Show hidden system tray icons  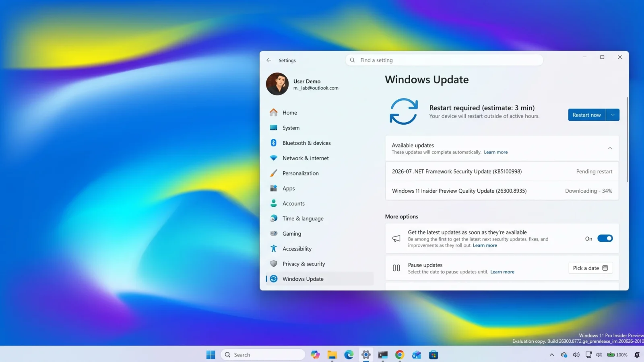552,355
